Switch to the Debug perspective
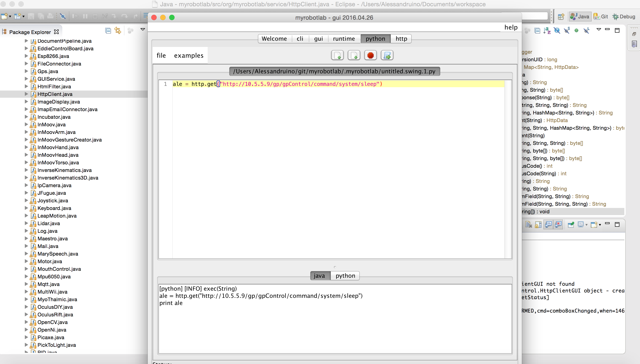The height and width of the screenshot is (364, 640). pos(624,17)
